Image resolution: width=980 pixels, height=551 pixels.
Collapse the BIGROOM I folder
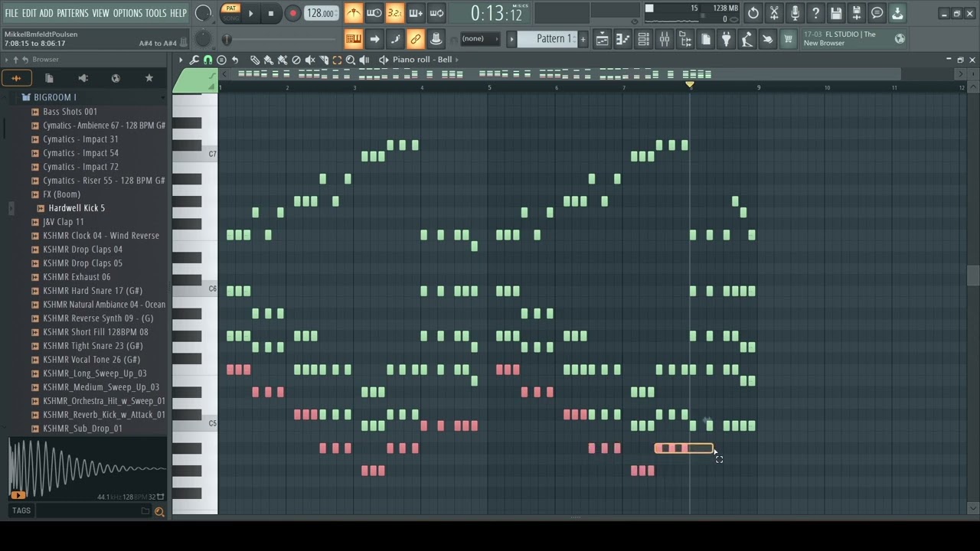55,97
